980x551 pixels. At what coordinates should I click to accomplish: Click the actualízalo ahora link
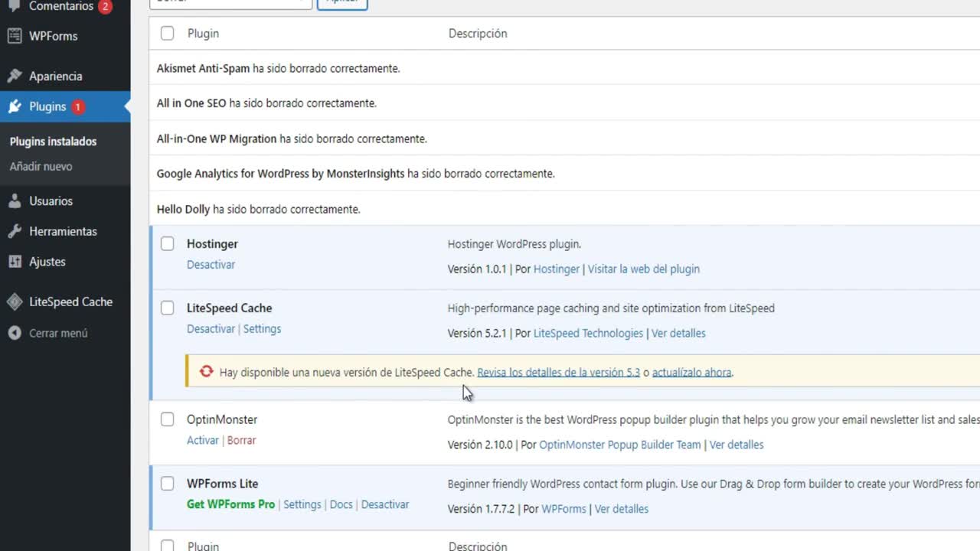point(691,373)
